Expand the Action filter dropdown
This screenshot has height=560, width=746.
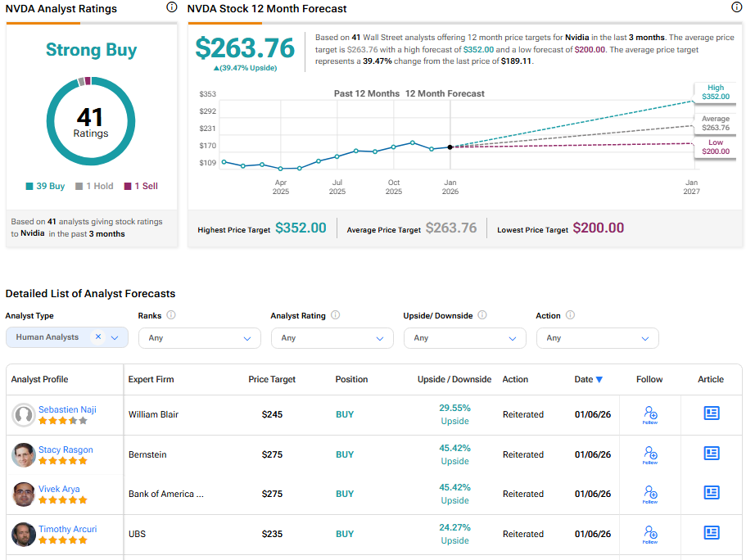click(x=597, y=337)
